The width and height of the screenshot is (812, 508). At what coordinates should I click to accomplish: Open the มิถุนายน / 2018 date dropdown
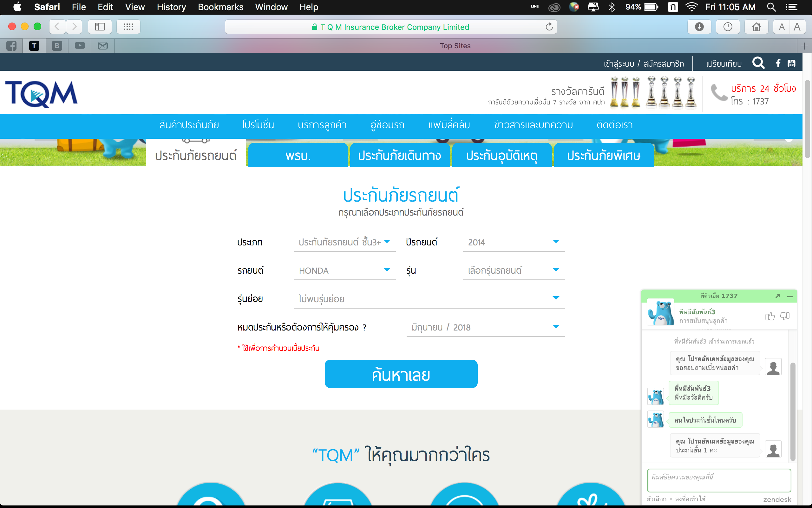click(x=486, y=327)
